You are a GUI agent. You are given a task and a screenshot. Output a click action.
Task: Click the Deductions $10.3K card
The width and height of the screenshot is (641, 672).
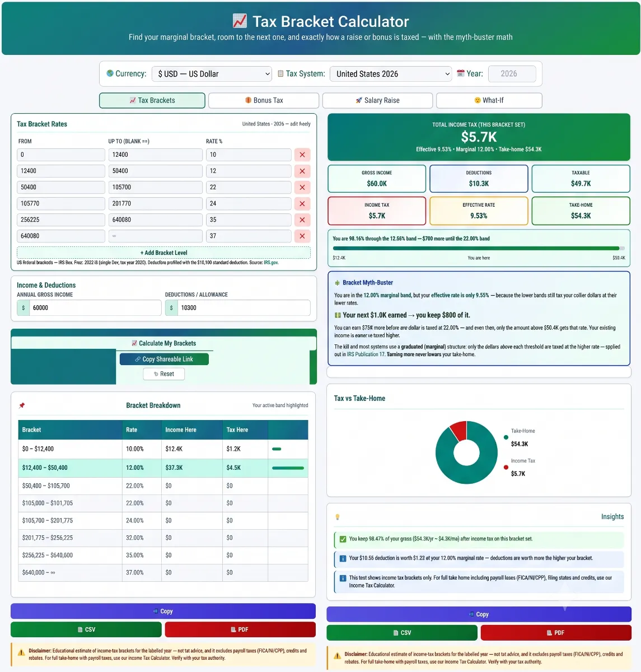pos(479,179)
